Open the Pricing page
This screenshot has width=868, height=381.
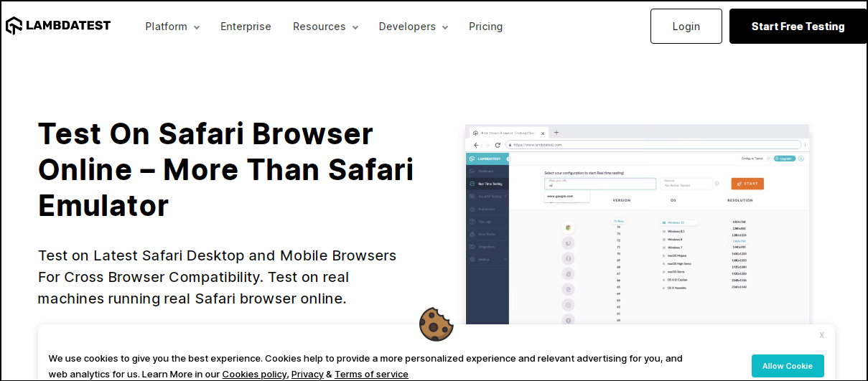(485, 27)
